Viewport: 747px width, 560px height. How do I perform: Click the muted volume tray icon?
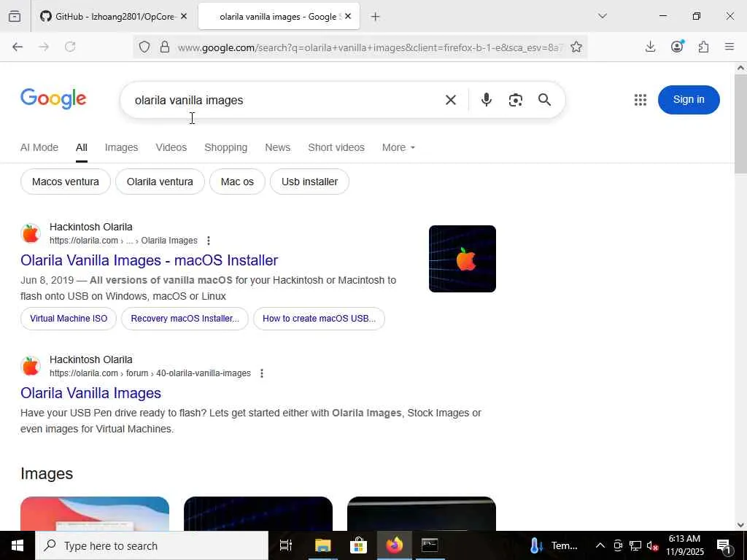click(x=653, y=546)
